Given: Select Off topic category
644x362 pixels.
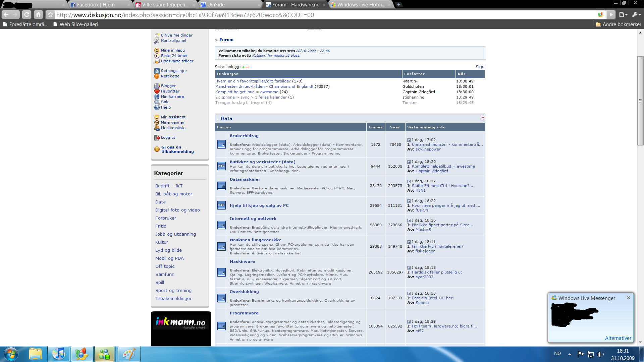Looking at the screenshot, I should coord(165,266).
